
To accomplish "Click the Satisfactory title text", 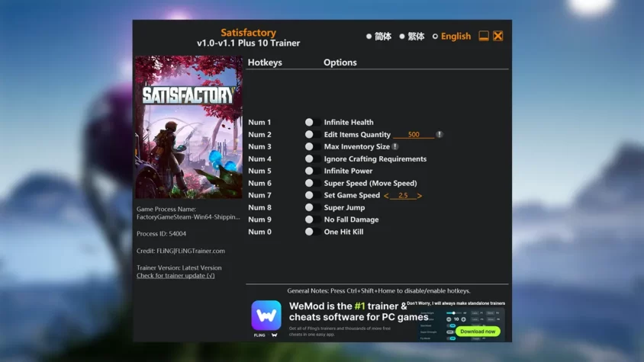I will 248,33.
